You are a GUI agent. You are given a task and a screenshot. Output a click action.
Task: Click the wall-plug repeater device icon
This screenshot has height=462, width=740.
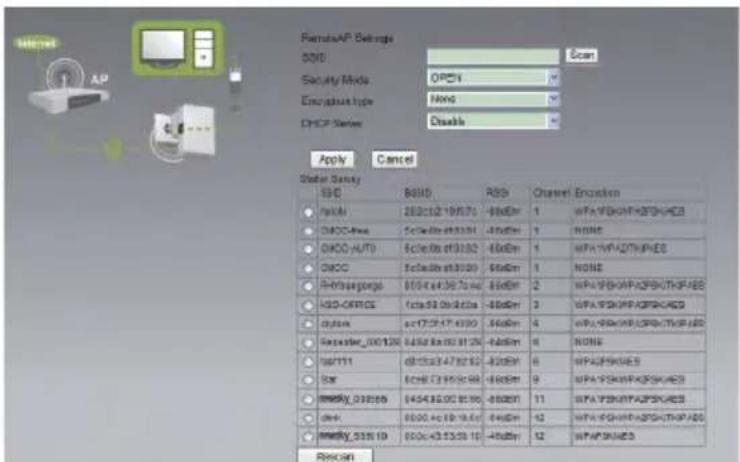pyautogui.click(x=185, y=133)
